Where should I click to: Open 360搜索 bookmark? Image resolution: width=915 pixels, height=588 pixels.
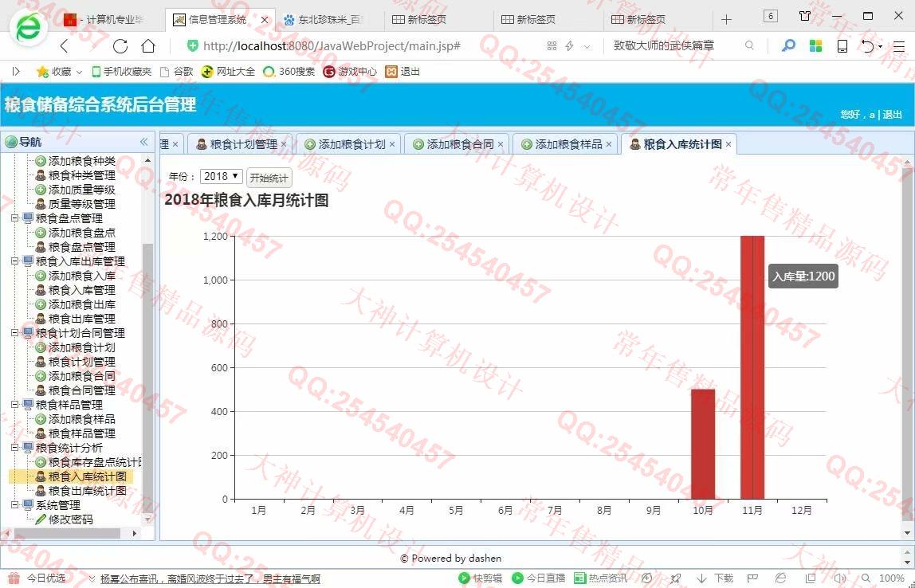pyautogui.click(x=289, y=72)
